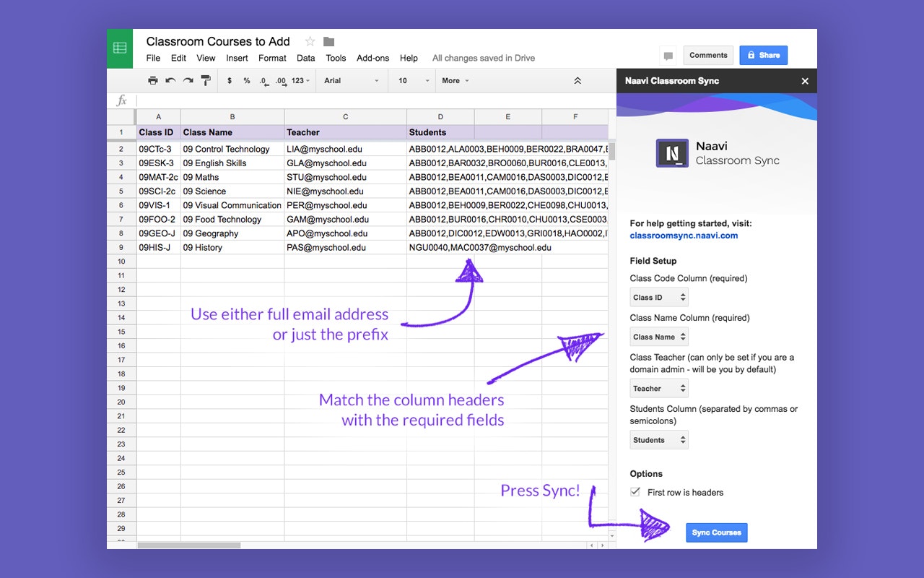Open the View menu
Screen dimensions: 924x578
[x=206, y=58]
